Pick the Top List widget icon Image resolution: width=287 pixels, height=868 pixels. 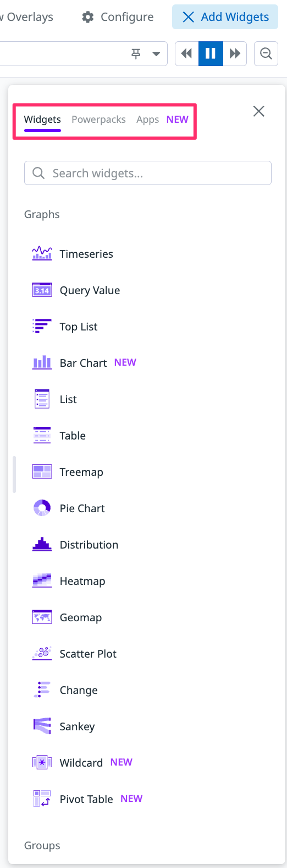[42, 327]
